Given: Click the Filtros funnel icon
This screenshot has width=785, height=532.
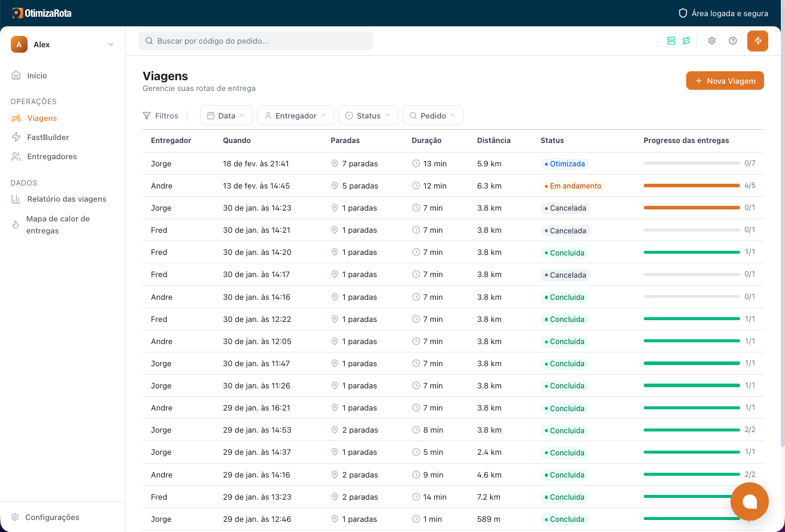Looking at the screenshot, I should click(147, 115).
